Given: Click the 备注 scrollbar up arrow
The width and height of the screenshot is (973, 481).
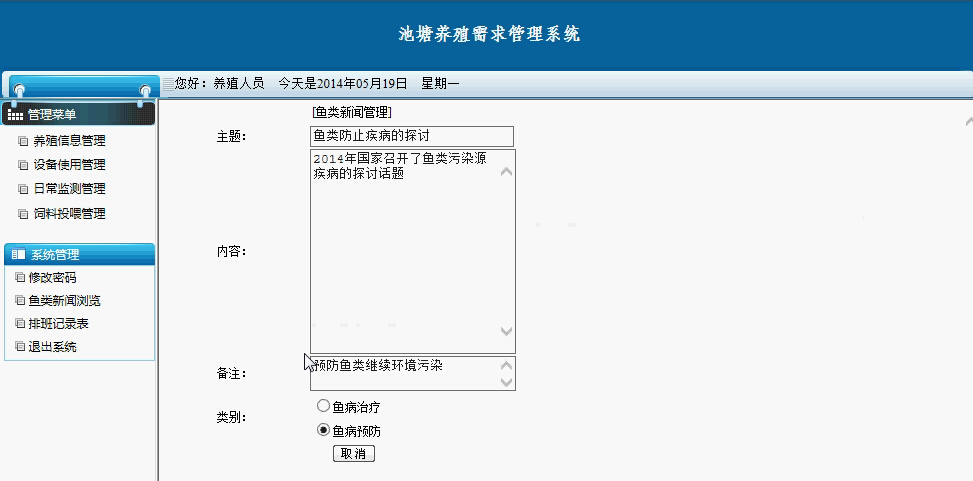Looking at the screenshot, I should click(x=506, y=366).
